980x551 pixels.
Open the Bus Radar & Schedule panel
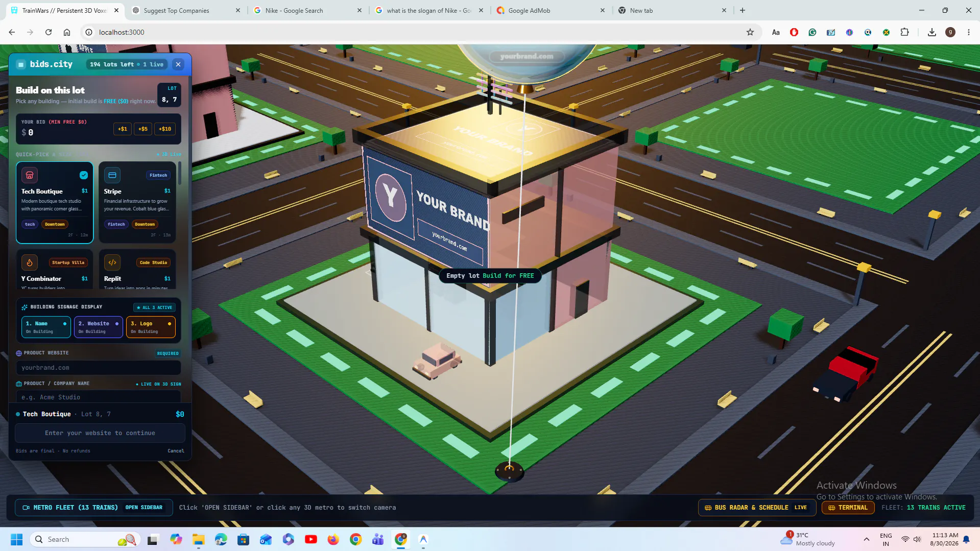757,508
